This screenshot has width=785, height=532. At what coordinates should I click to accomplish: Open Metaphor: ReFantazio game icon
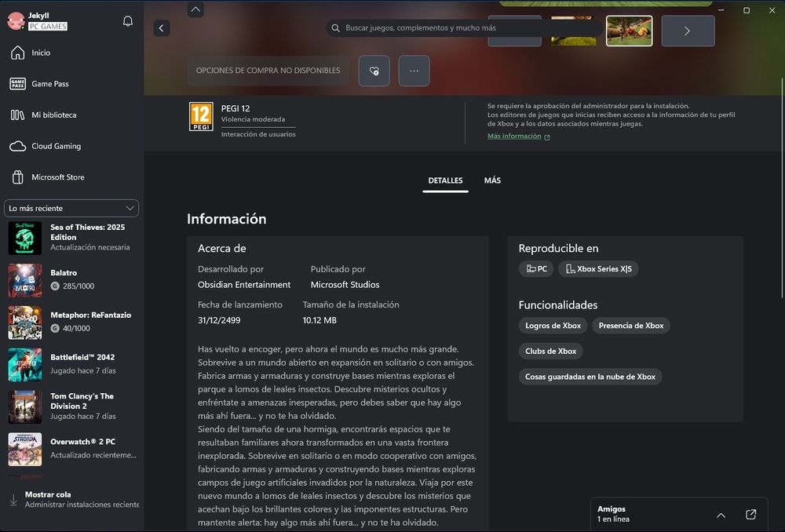(x=25, y=322)
